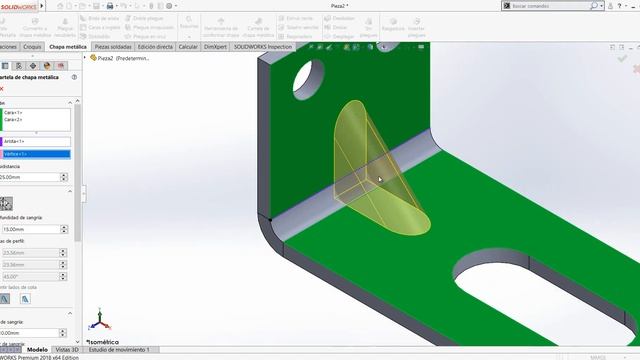Click the help icon of the gusset PropertyManager

click(74, 77)
